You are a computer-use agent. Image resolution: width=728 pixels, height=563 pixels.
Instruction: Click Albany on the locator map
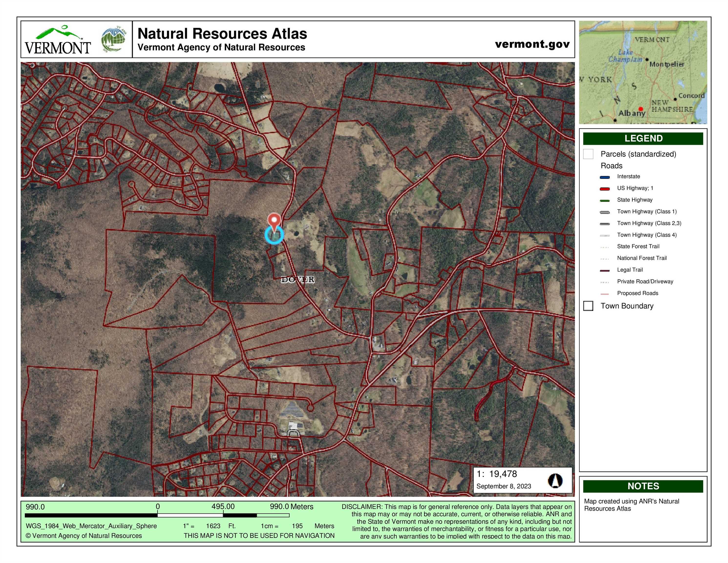(632, 113)
